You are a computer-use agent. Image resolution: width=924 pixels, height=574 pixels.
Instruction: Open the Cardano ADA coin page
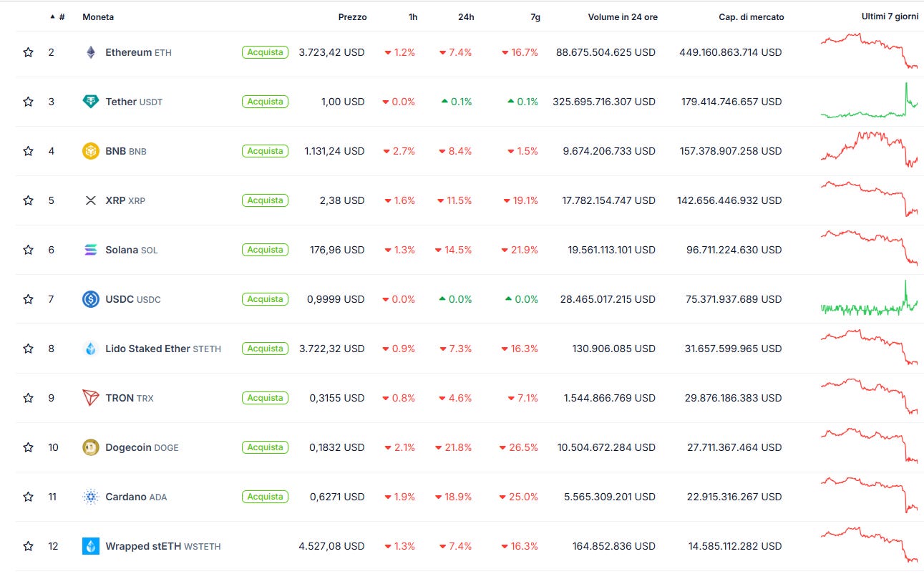tap(136, 497)
